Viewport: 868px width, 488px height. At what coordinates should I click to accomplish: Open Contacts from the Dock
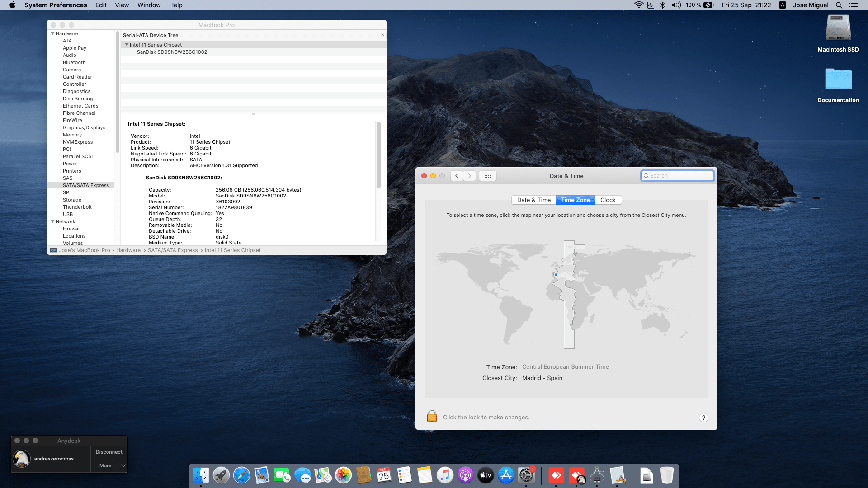pos(363,475)
